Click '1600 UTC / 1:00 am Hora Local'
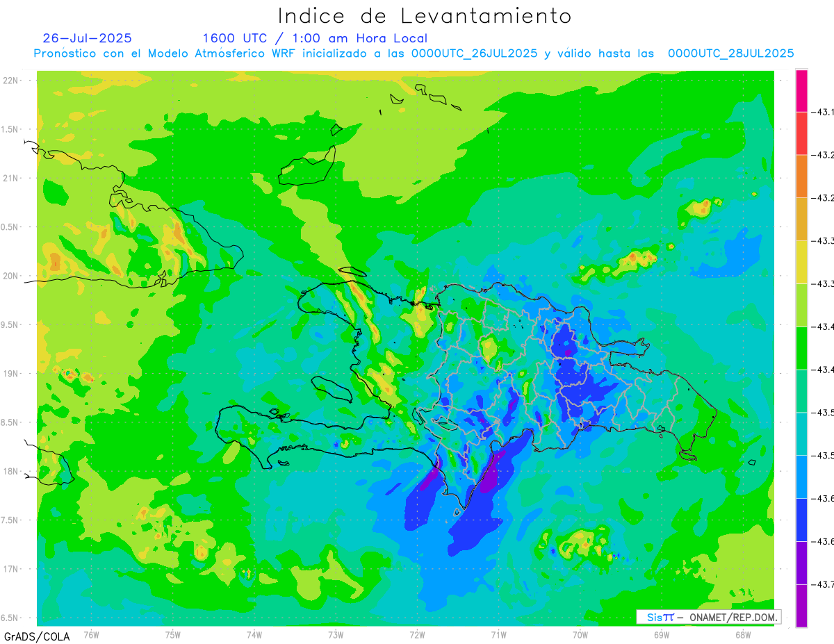This screenshot has width=834, height=644. 315,39
